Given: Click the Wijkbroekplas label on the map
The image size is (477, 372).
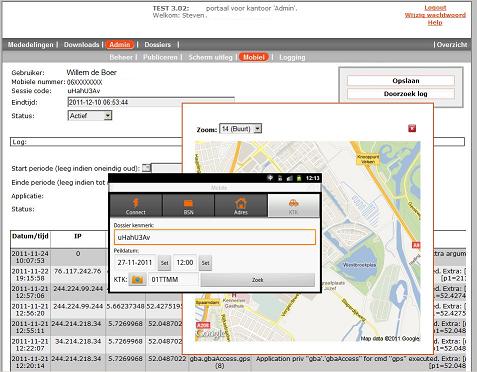Looking at the screenshot, I should pos(359,265).
